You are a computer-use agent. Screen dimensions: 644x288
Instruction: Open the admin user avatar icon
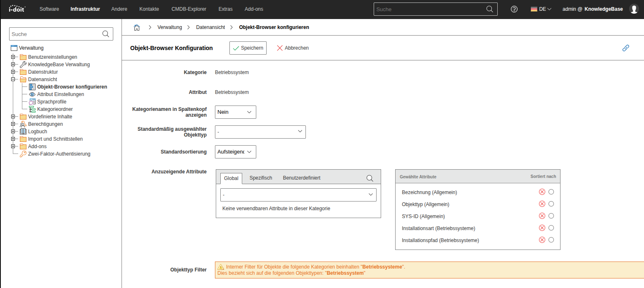tap(634, 9)
